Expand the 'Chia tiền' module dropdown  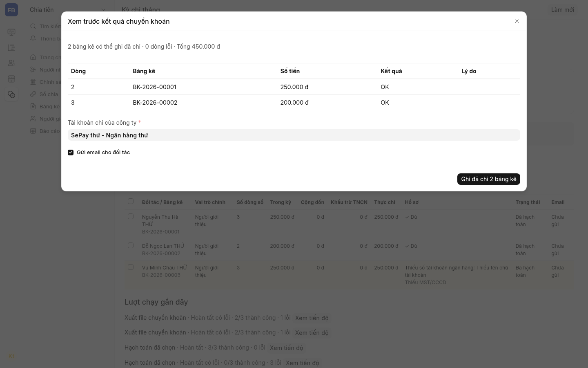[x=103, y=10]
